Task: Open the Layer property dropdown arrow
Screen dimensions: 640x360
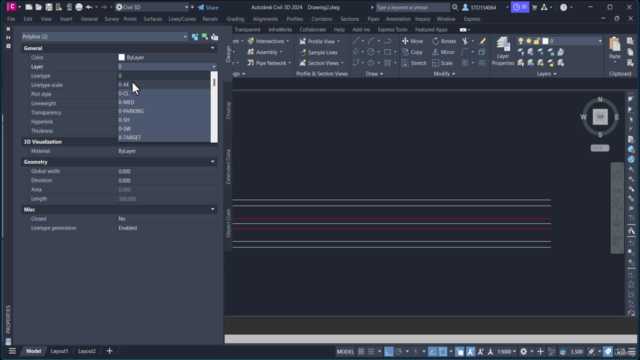Action: tap(213, 67)
